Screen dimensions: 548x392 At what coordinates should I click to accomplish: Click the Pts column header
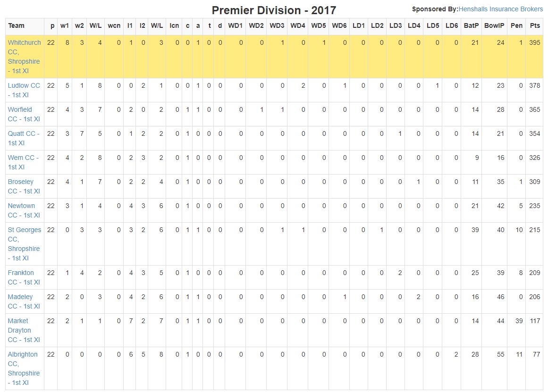tap(535, 25)
